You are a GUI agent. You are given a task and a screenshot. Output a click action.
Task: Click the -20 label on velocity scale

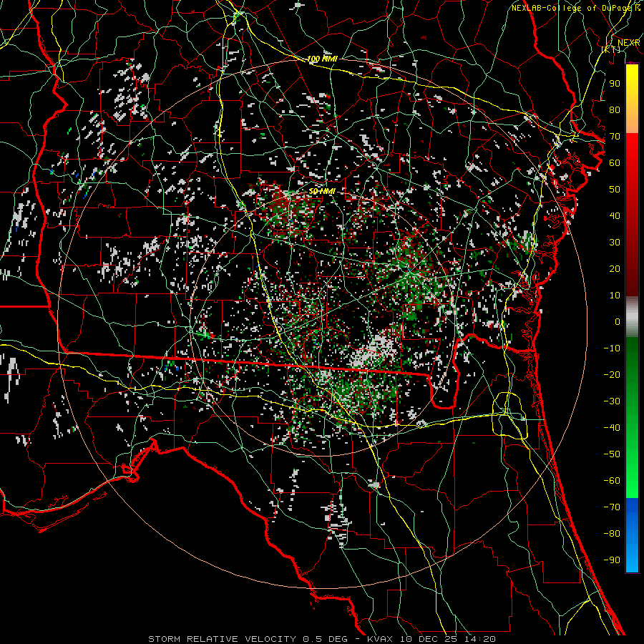[612, 375]
